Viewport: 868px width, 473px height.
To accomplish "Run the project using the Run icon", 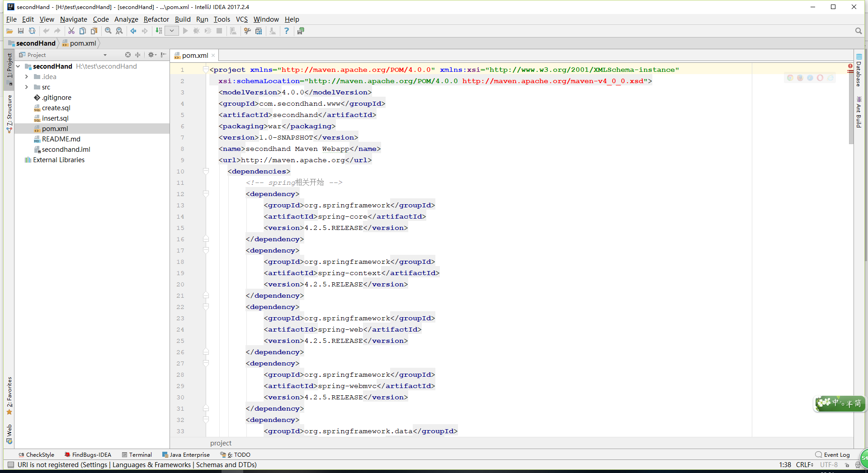I will 185,31.
